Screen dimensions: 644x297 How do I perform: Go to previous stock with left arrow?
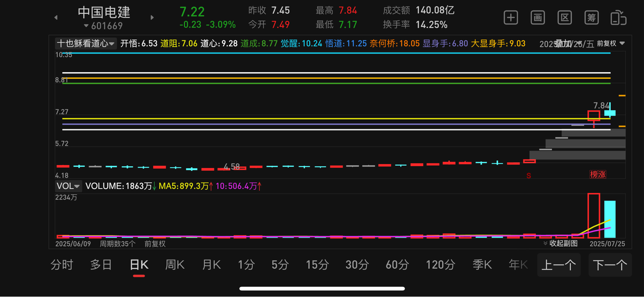pos(56,17)
